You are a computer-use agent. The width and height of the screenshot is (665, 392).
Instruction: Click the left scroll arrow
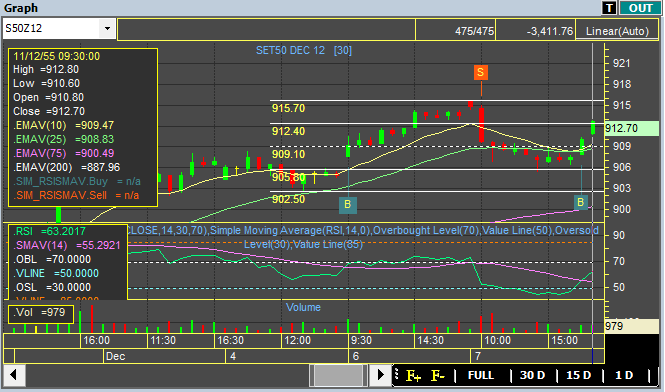(x=14, y=375)
